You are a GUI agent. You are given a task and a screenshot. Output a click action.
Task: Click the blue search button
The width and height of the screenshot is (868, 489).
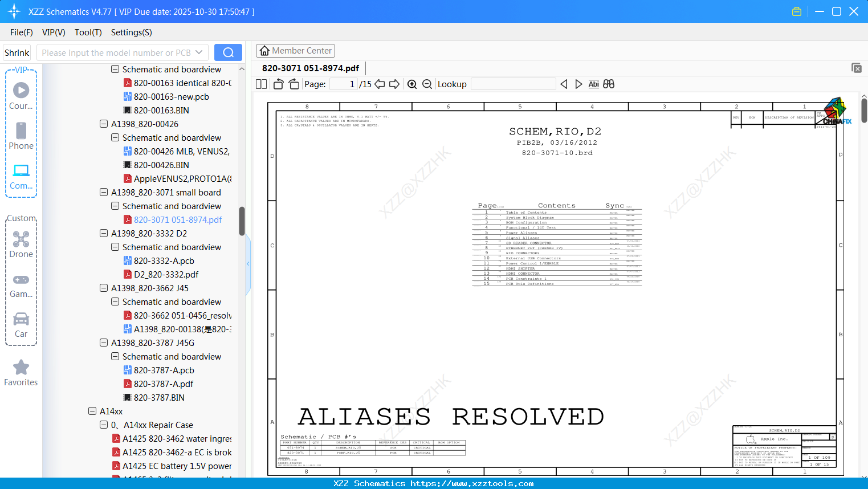[x=228, y=52]
